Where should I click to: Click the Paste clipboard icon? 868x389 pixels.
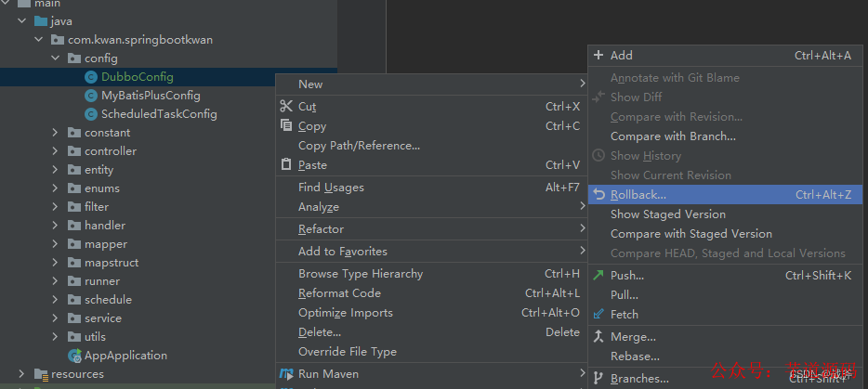pyautogui.click(x=286, y=164)
